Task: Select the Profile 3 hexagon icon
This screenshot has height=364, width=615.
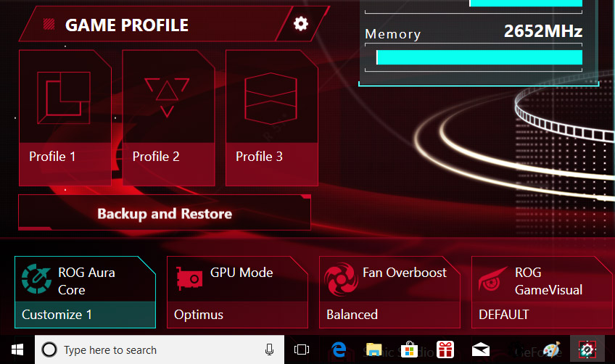Action: (271, 98)
